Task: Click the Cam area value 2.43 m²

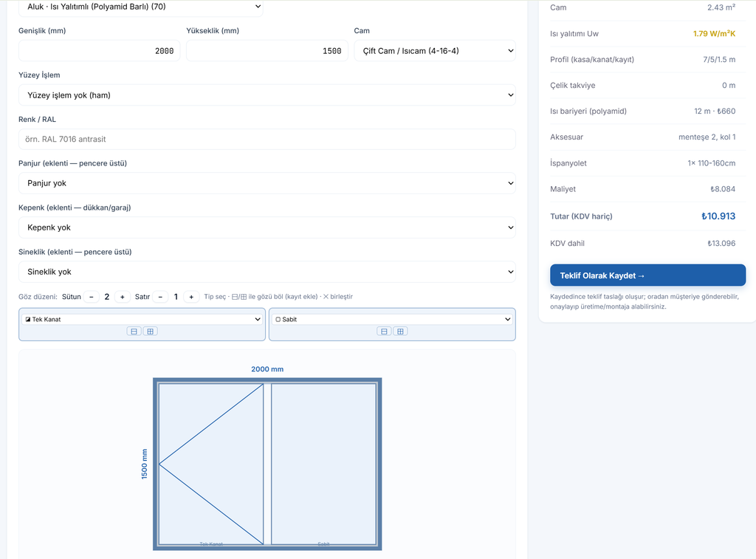Action: pyautogui.click(x=721, y=7)
